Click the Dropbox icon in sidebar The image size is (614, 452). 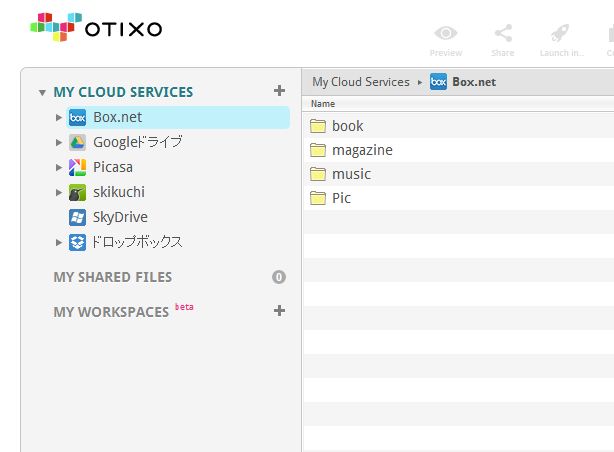[78, 242]
